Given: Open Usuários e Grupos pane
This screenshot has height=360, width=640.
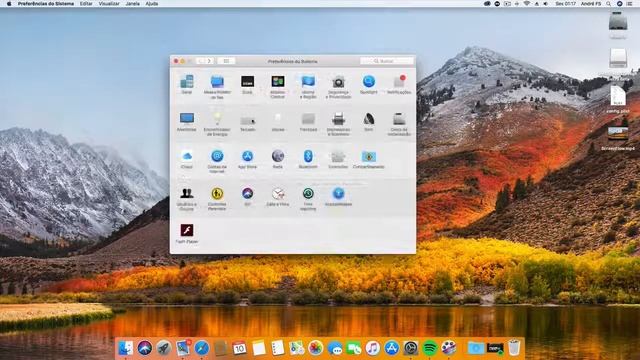Looking at the screenshot, I should [x=187, y=199].
